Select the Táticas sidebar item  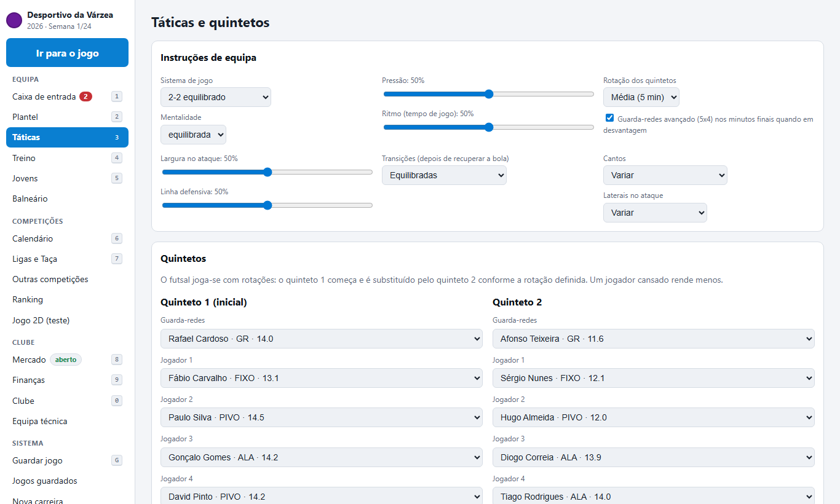(x=67, y=137)
